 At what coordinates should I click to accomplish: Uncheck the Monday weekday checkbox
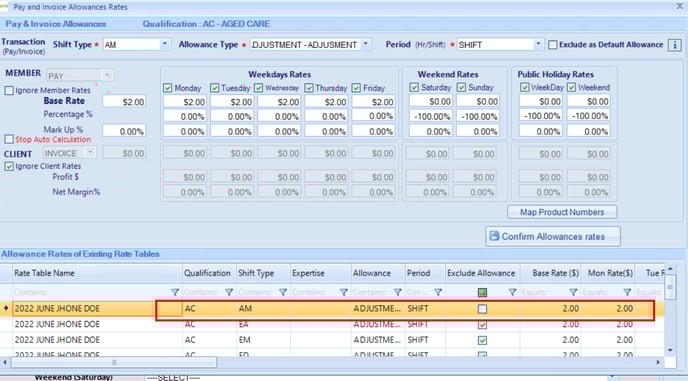tap(168, 88)
